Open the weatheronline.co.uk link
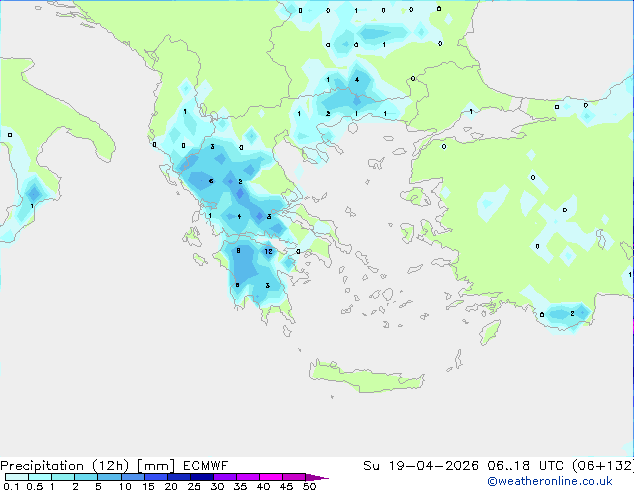 (x=550, y=481)
